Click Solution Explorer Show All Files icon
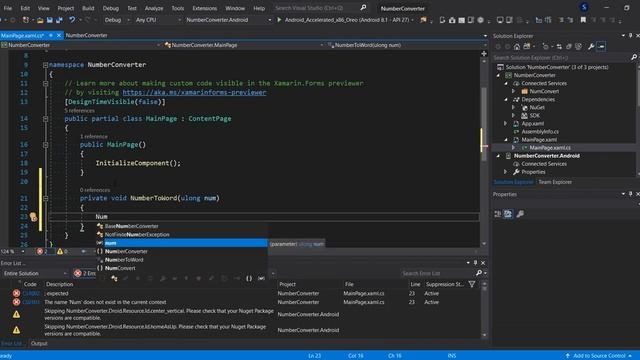The height and width of the screenshot is (360, 640). [578, 47]
